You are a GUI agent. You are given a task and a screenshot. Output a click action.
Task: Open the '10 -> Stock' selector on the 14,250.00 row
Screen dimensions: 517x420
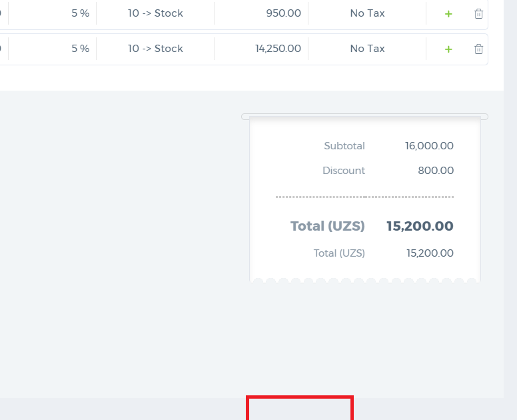(155, 49)
